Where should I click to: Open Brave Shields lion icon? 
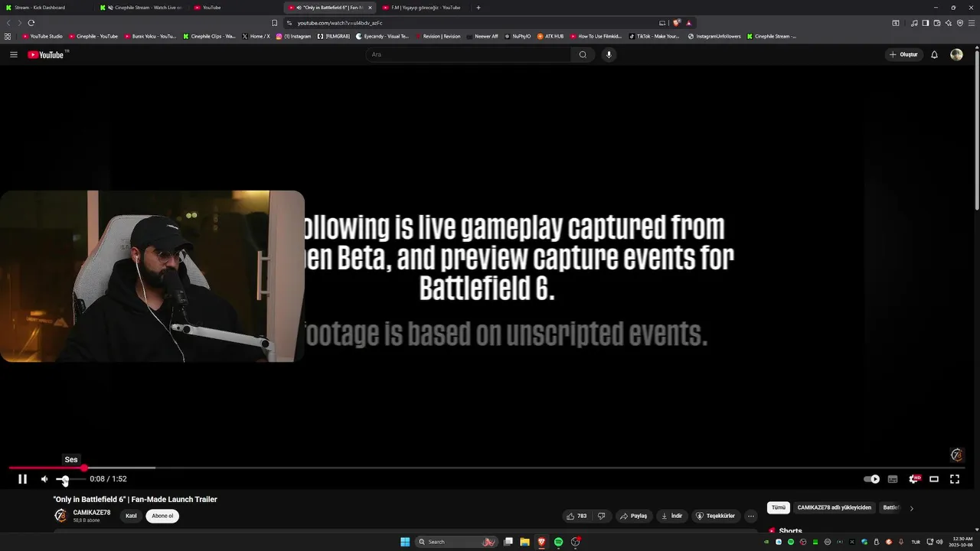677,23
